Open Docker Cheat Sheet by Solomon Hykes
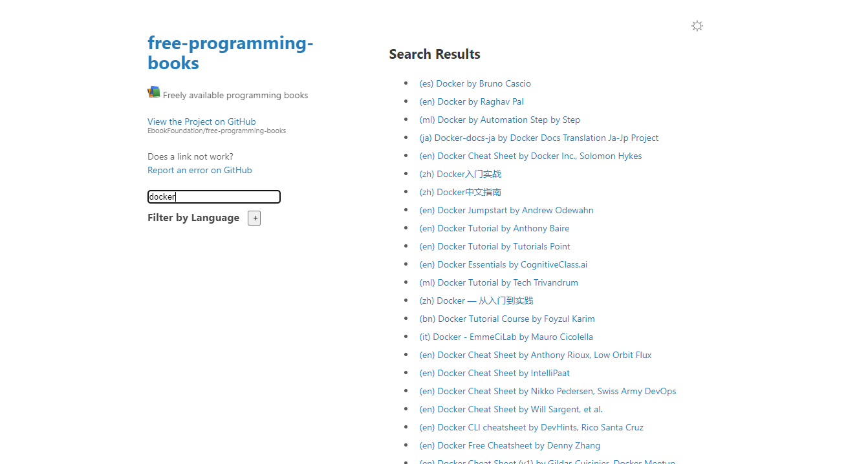Image resolution: width=868 pixels, height=464 pixels. [530, 156]
